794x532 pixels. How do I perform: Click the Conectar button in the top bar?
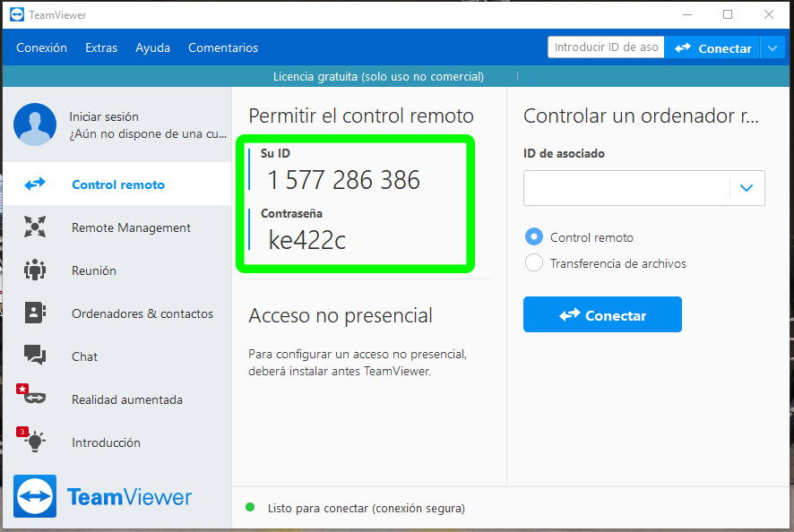tap(712, 48)
